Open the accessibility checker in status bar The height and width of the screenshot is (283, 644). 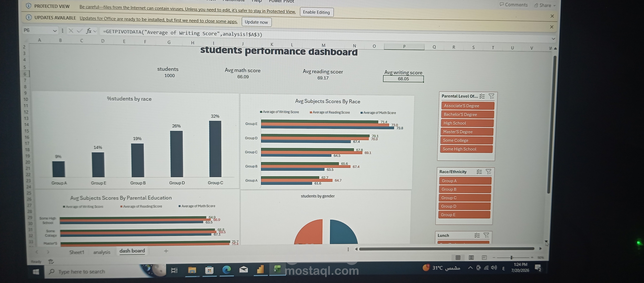[51, 262]
